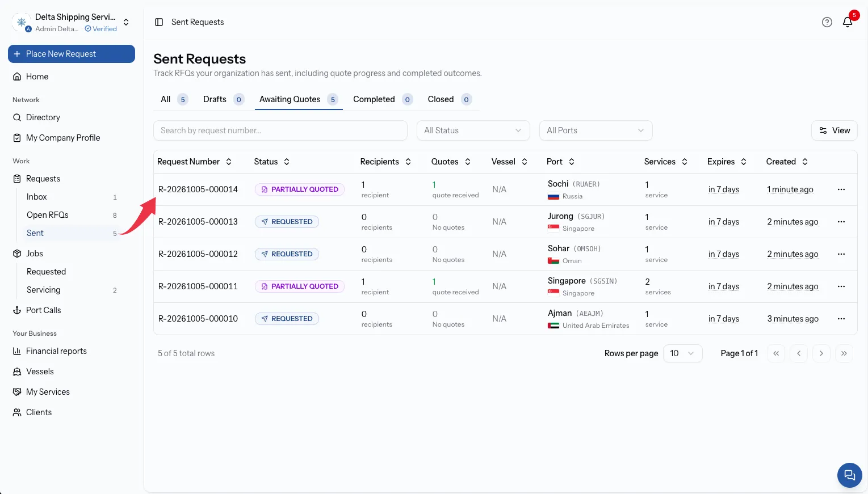
Task: Open row actions for R-20261005-000012
Action: point(841,254)
